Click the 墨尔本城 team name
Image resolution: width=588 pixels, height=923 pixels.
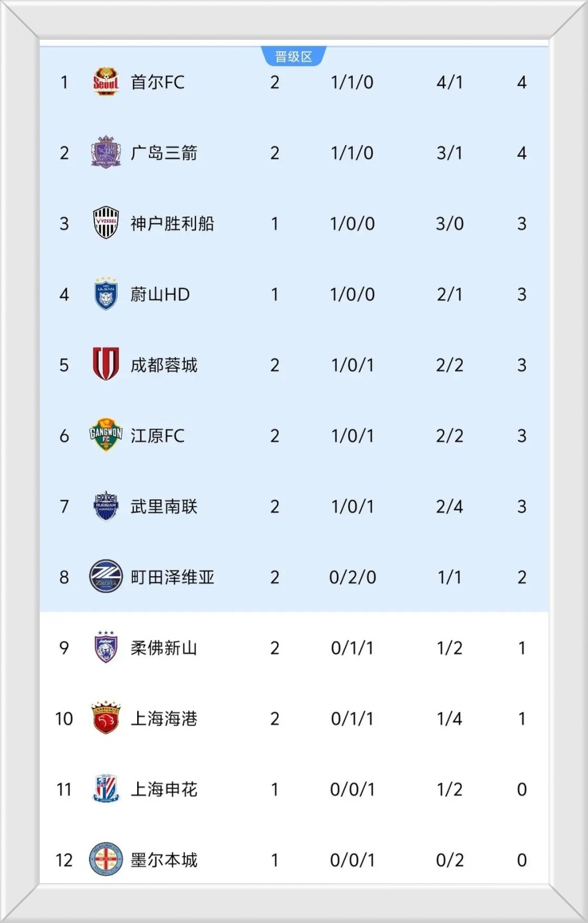164,860
